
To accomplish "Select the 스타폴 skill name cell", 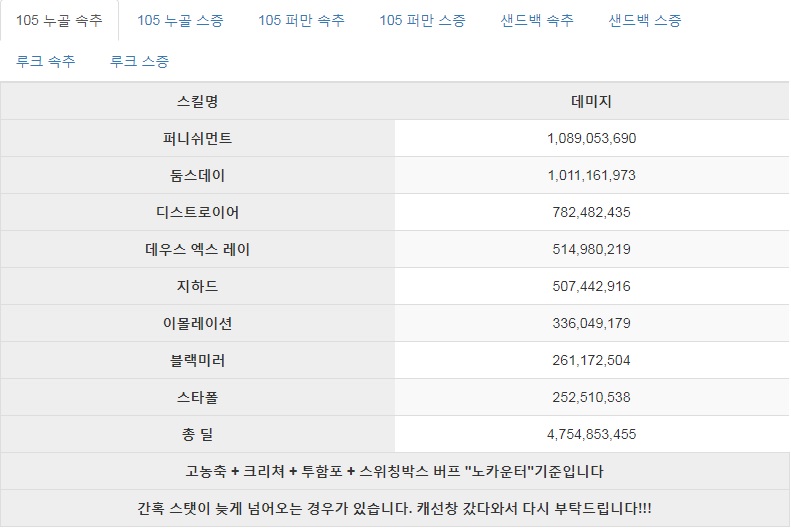I will (x=197, y=397).
